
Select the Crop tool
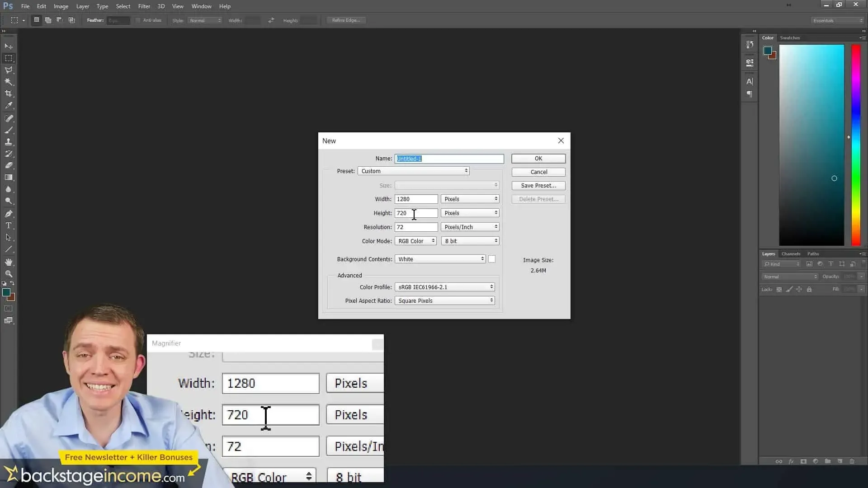9,94
